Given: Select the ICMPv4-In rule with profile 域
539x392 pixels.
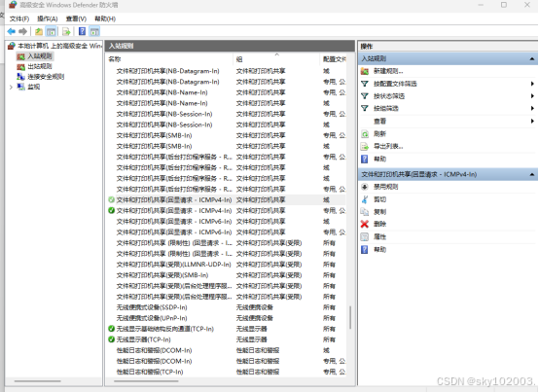Looking at the screenshot, I should click(226, 199).
